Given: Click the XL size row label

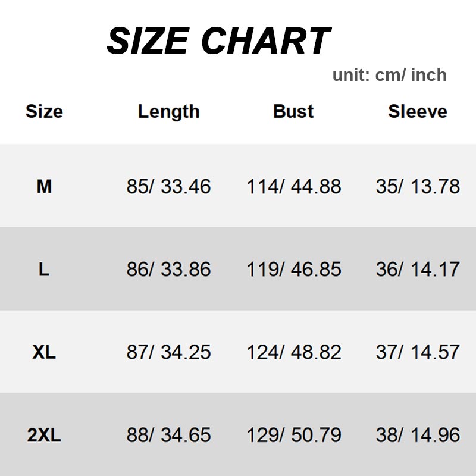Looking at the screenshot, I should (x=44, y=352).
